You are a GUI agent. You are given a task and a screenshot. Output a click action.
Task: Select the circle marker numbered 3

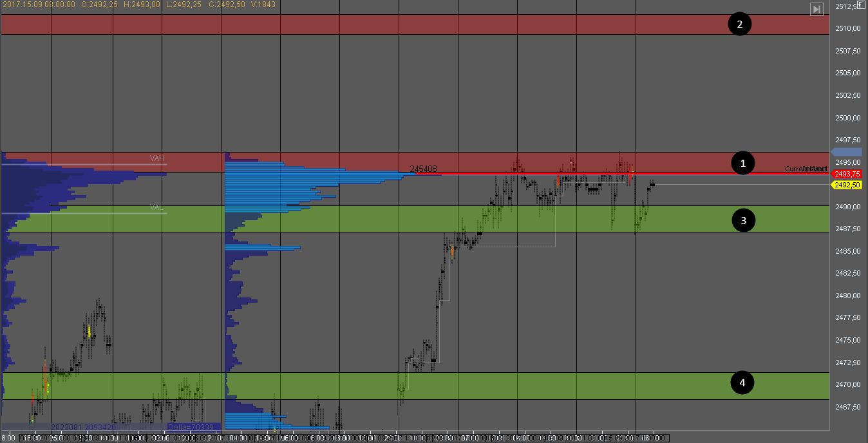[x=744, y=220]
